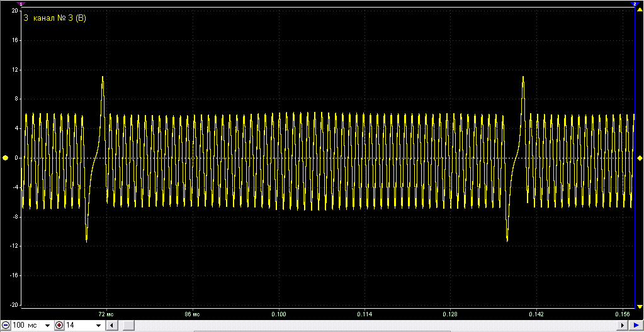Click the black scrollbar right arrow button
The width and height of the screenshot is (644, 332).
[x=622, y=326]
